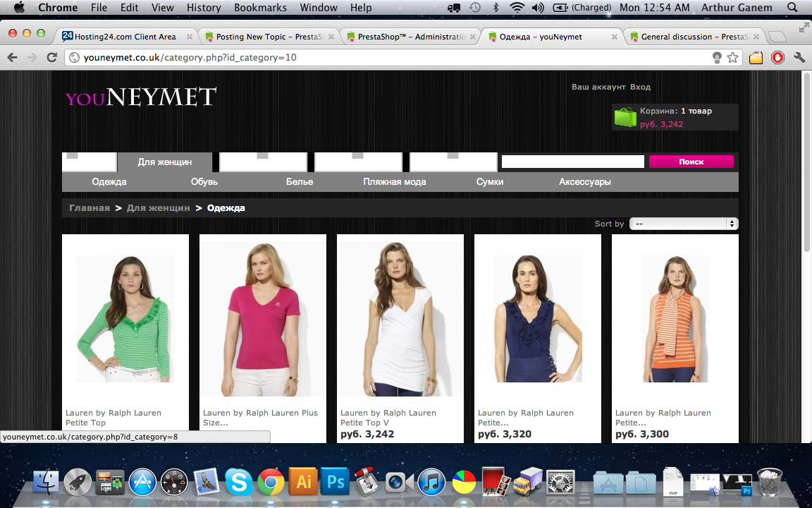Open Skype from the dock
The width and height of the screenshot is (812, 508).
(239, 483)
